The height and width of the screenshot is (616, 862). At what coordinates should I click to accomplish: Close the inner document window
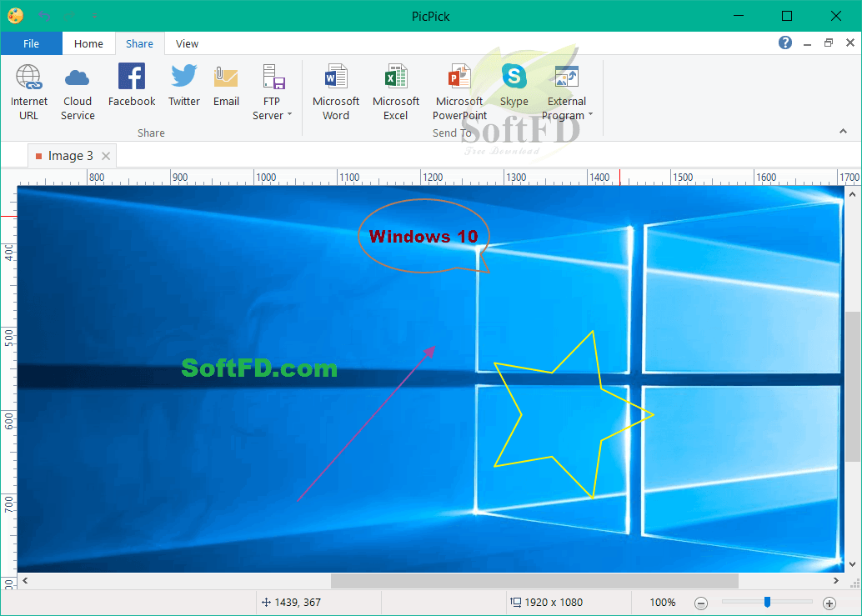pyautogui.click(x=849, y=43)
